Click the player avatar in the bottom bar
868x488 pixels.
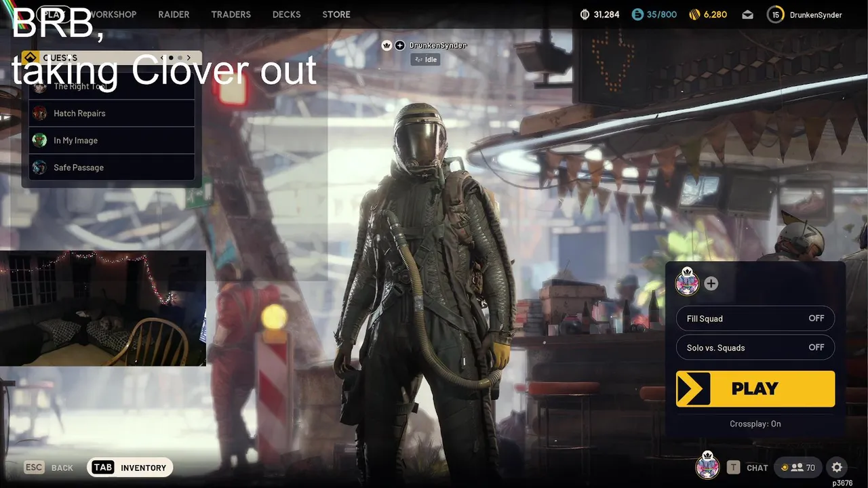click(x=707, y=466)
